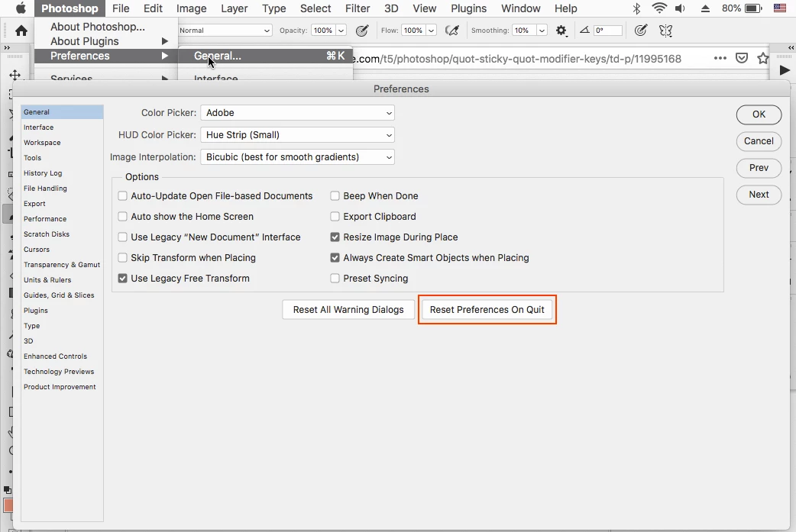Open Image Interpolation dropdown

297,157
